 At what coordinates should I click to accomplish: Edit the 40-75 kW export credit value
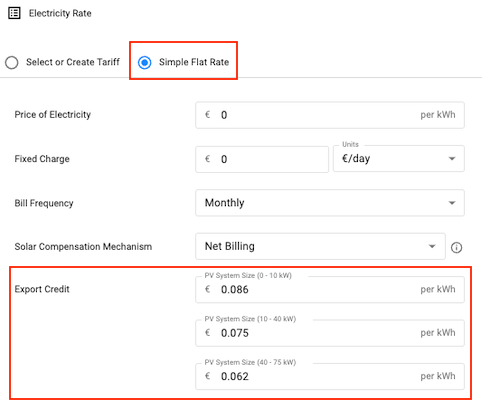pyautogui.click(x=330, y=376)
